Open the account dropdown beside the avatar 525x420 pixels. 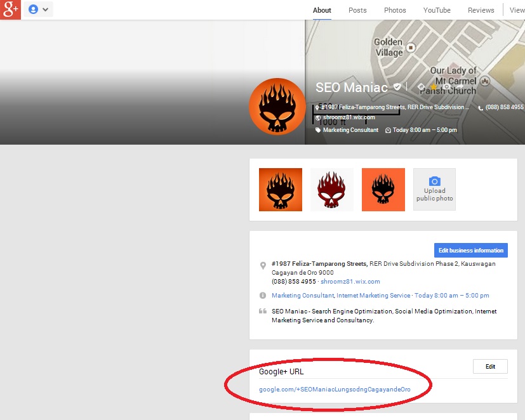coord(46,9)
